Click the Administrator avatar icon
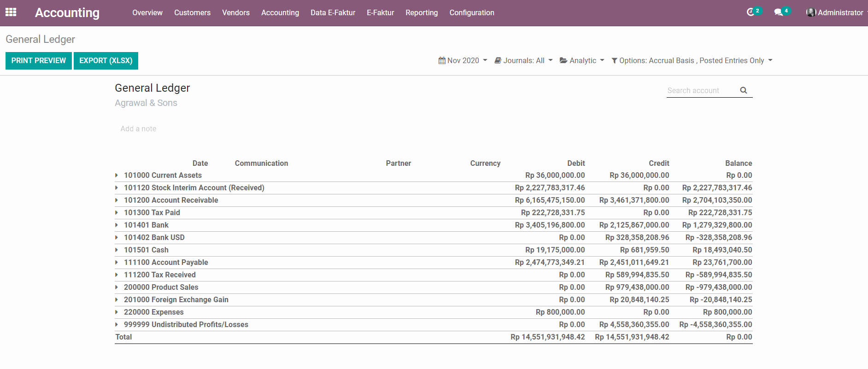This screenshot has width=868, height=369. point(810,12)
